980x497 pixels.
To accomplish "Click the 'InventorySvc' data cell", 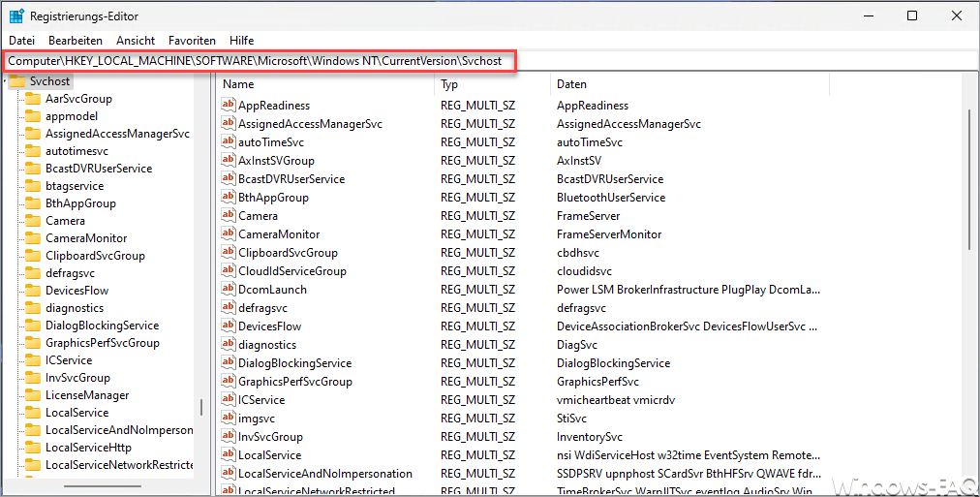I will [x=590, y=437].
